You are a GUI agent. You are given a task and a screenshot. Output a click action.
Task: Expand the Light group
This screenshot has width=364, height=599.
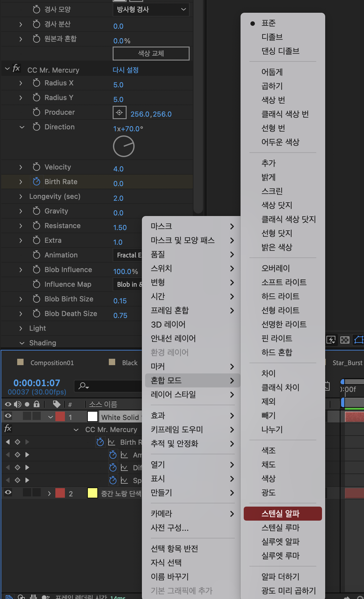pyautogui.click(x=21, y=328)
